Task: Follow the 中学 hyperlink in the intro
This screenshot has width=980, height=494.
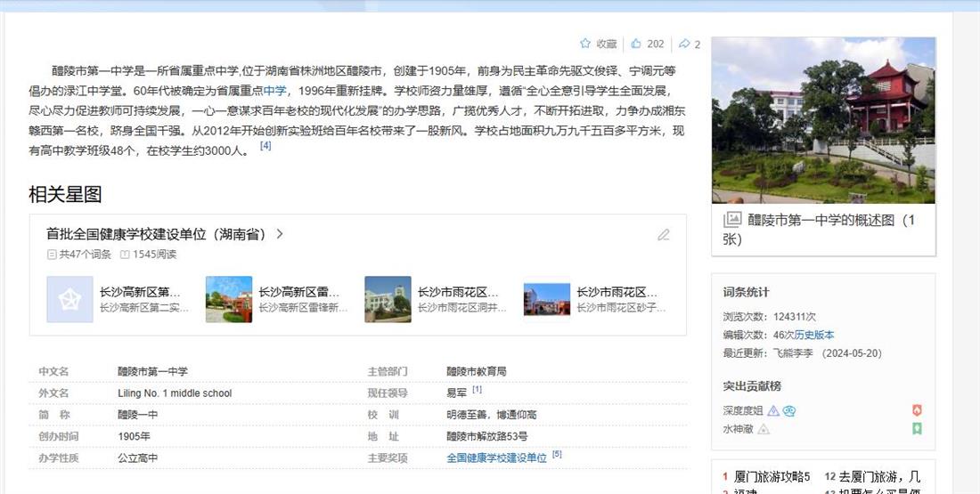Action: [x=274, y=91]
